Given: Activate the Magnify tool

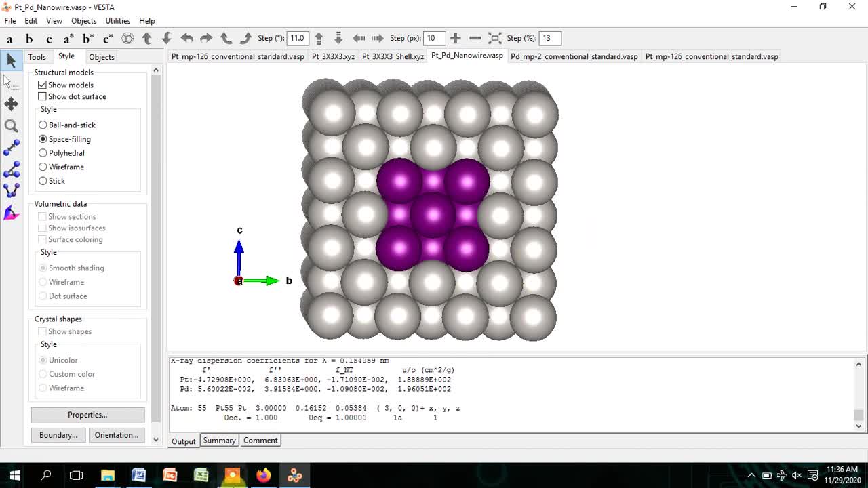Looking at the screenshot, I should click(11, 125).
